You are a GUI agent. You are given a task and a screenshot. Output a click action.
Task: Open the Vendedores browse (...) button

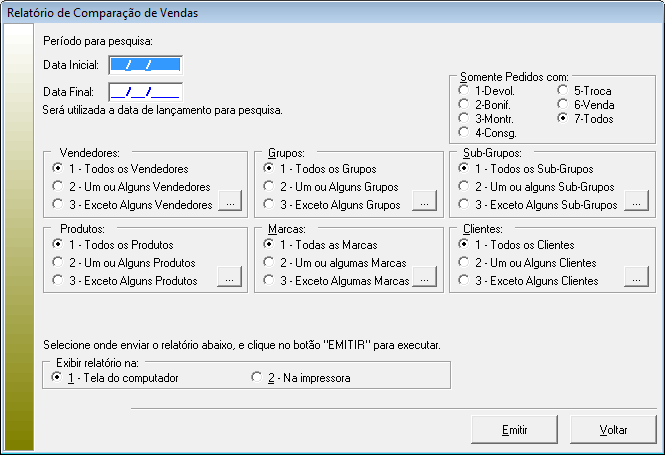click(229, 204)
